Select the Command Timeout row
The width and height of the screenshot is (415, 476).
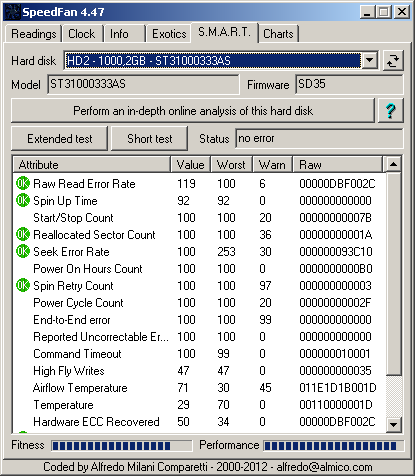(199, 354)
